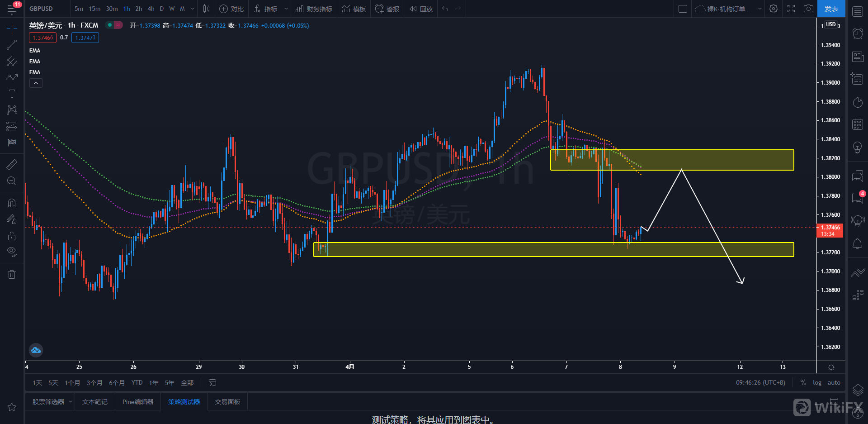Enter fullscreen mode
Viewport: 868px width, 424px height.
point(791,9)
